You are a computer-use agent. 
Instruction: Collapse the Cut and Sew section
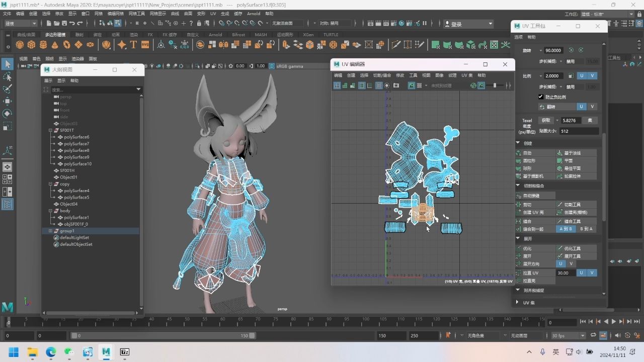click(518, 186)
